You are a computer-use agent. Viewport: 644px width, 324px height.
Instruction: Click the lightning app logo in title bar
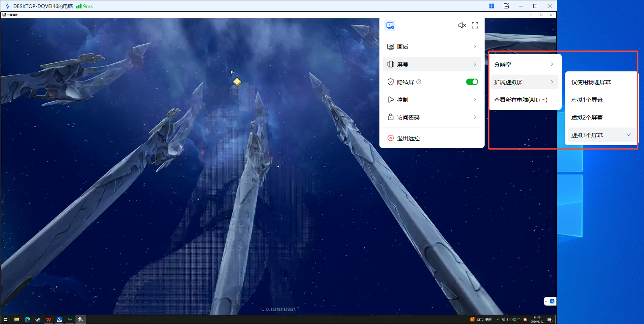7,6
